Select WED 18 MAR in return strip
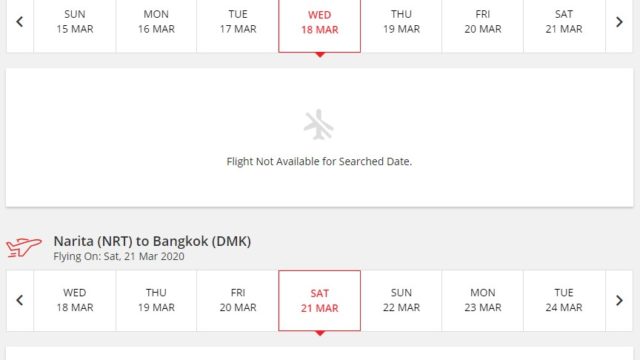 click(75, 300)
